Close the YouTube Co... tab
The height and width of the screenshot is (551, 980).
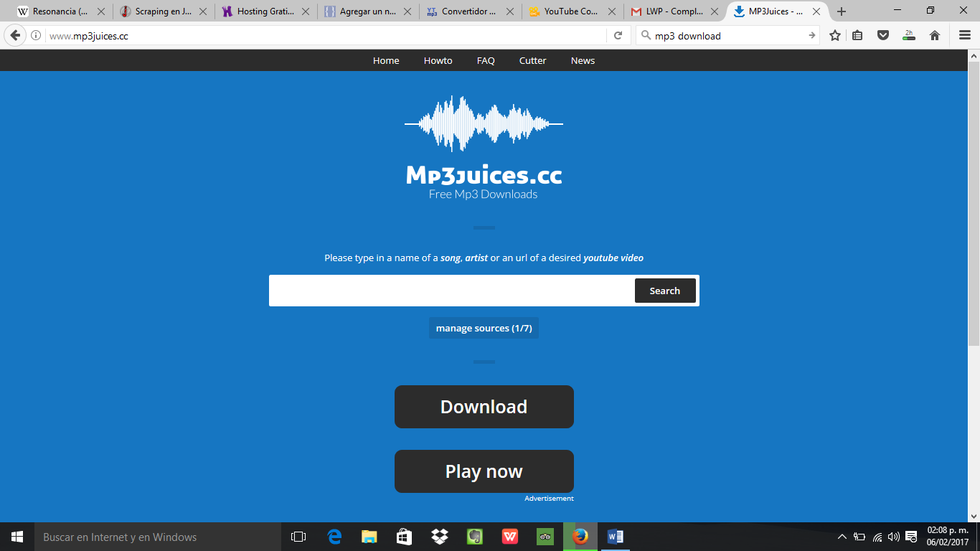click(x=611, y=11)
